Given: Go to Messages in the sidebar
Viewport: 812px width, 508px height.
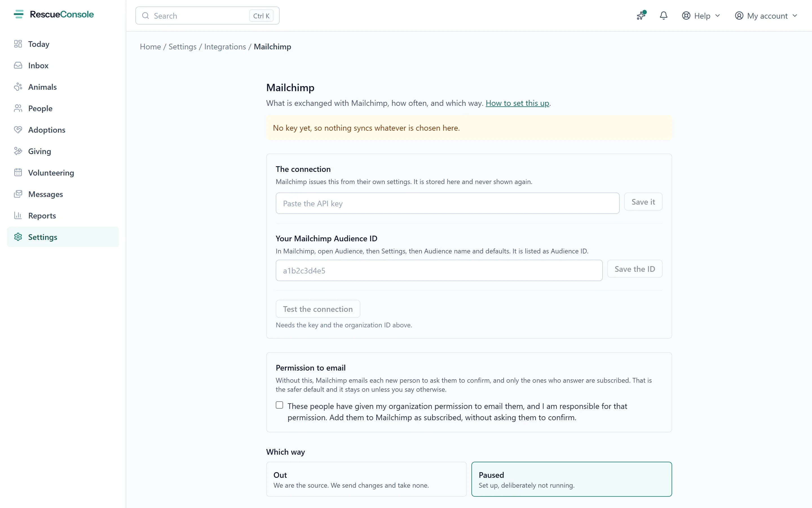Looking at the screenshot, I should point(63,194).
